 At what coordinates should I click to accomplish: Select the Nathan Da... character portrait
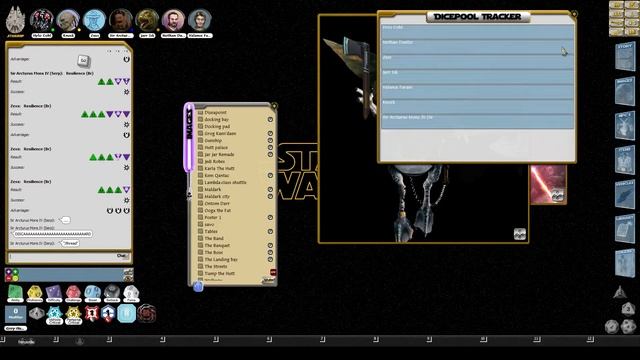[173, 20]
